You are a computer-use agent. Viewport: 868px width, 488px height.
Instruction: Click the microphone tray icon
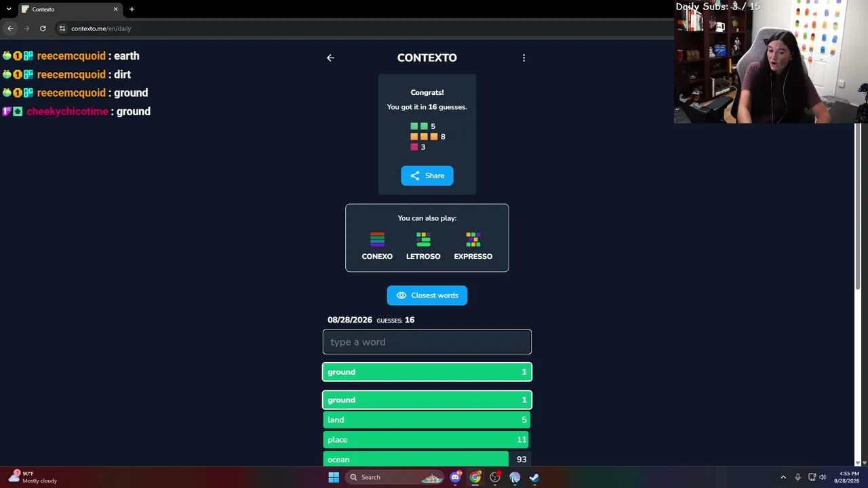coord(797,477)
